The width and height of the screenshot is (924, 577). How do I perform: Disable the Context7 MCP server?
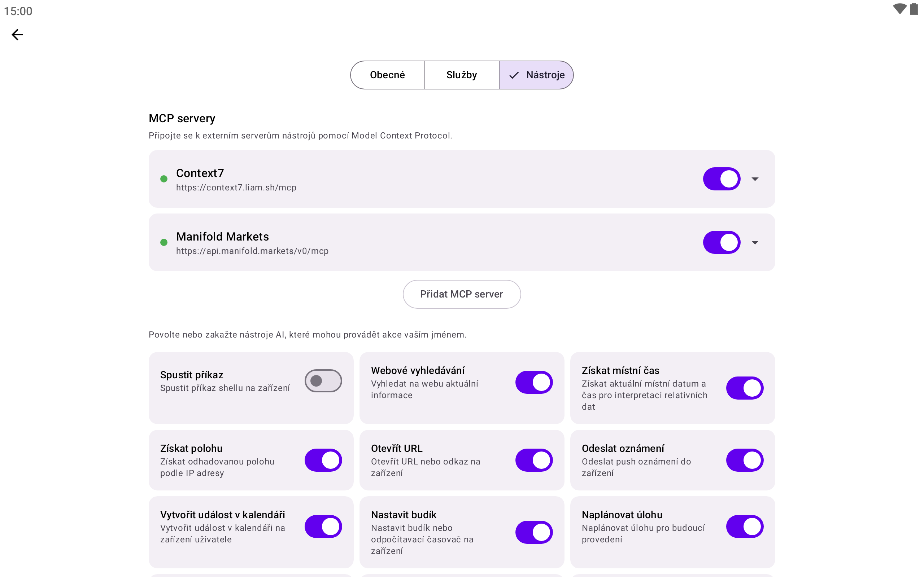[x=722, y=179]
